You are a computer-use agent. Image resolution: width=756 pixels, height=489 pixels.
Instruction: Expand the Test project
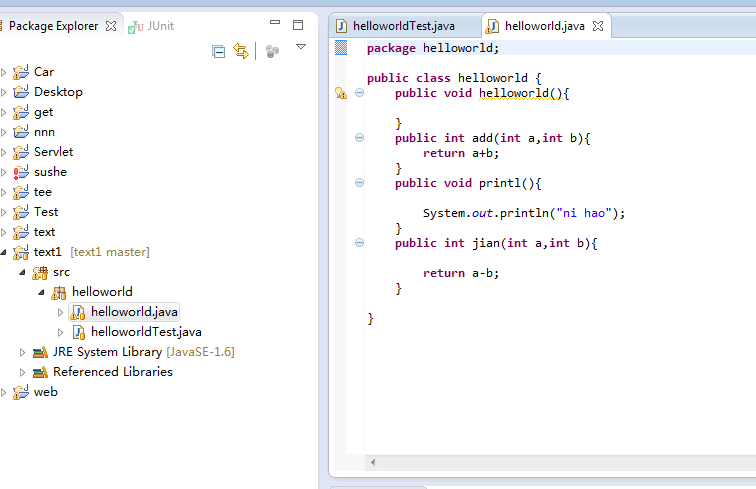click(x=4, y=212)
